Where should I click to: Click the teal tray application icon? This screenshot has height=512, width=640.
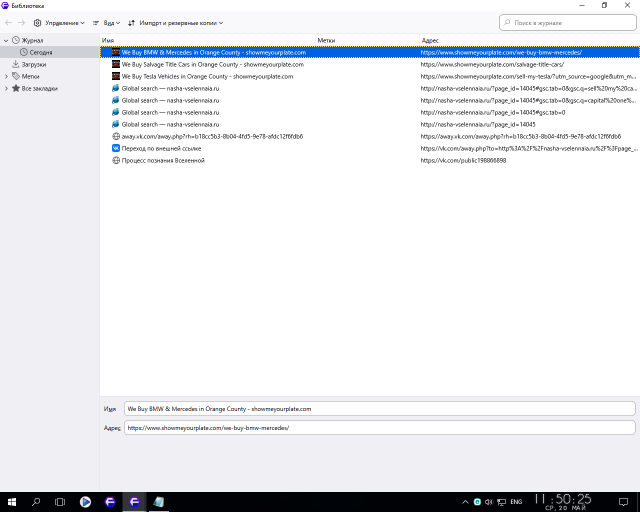pos(477,502)
